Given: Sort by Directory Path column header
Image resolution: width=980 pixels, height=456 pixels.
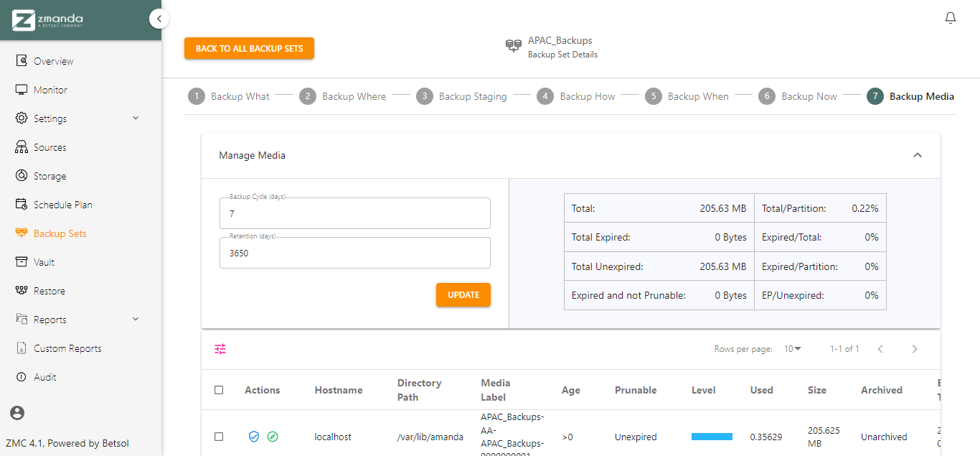Looking at the screenshot, I should tap(420, 390).
